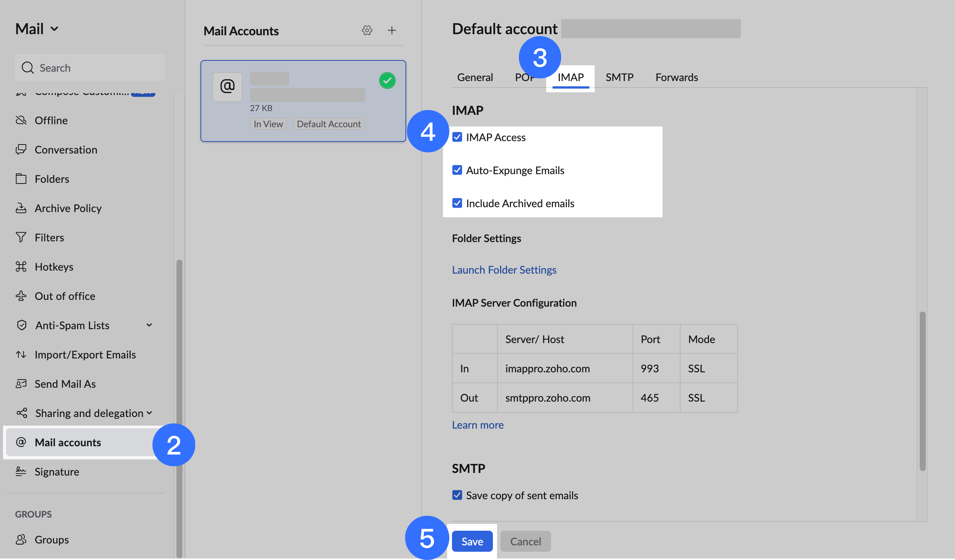Expand the Anti-Spam Lists section
Viewport: 955px width, 560px height.
pyautogui.click(x=149, y=325)
